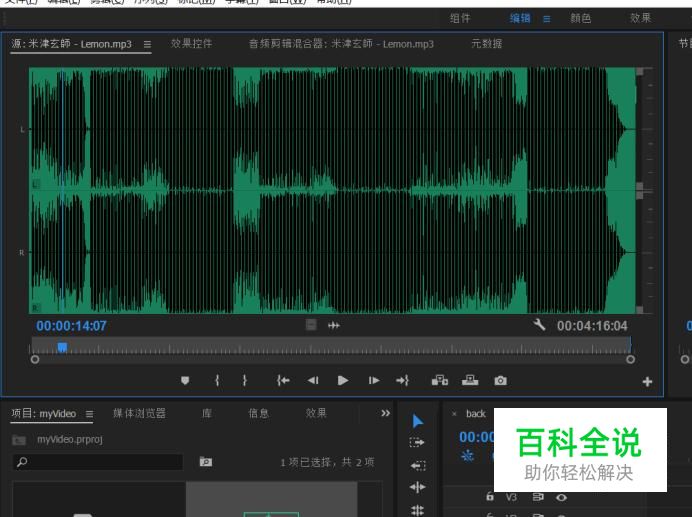The width and height of the screenshot is (692, 517).
Task: Open the 效果 project panel tab
Action: [x=316, y=413]
